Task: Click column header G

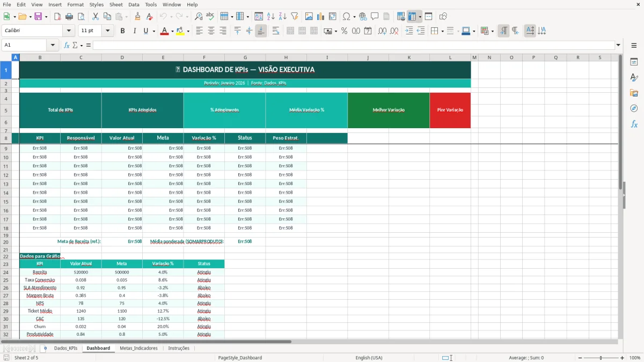Action: tap(245, 57)
